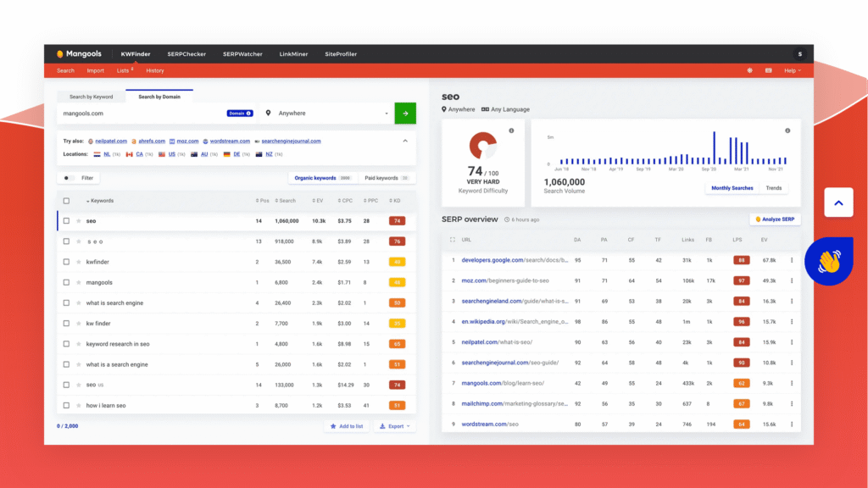
Task: Switch to Search by Keyword tab
Action: click(92, 97)
